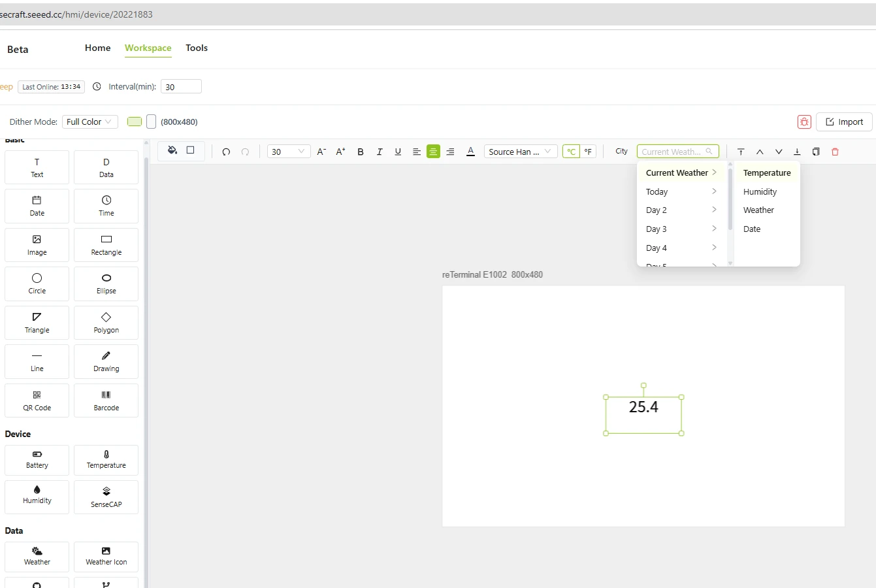Apply italic formatting to text
This screenshot has width=876, height=588.
tap(379, 152)
